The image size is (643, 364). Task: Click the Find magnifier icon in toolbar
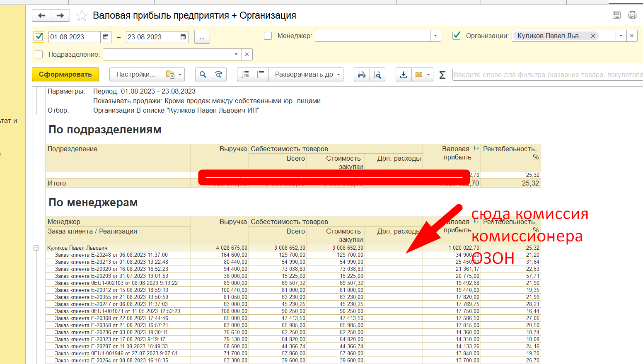click(x=203, y=75)
